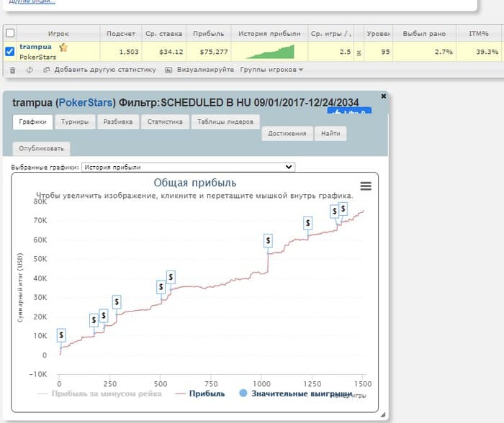
Task: Click the small x in the trampua row
Action: (x=359, y=53)
